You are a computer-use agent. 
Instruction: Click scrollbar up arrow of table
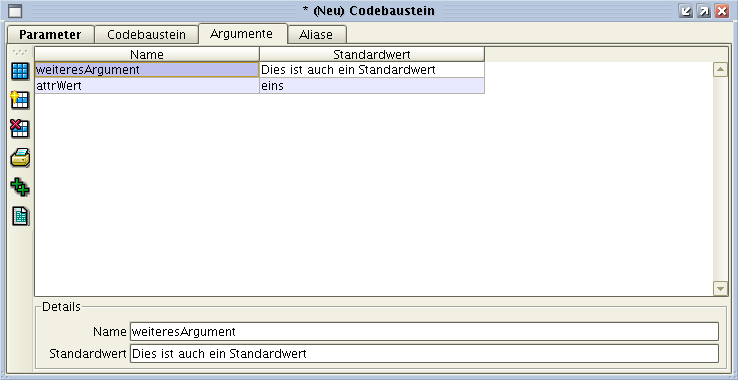[720, 70]
